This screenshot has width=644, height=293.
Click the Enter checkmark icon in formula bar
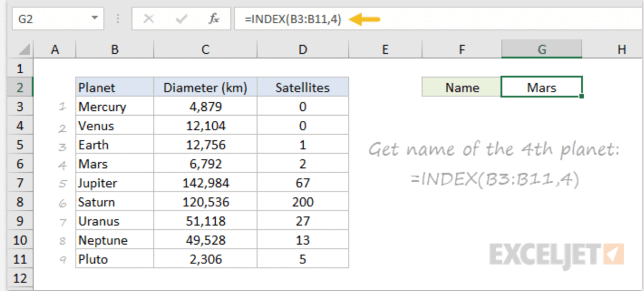[181, 19]
